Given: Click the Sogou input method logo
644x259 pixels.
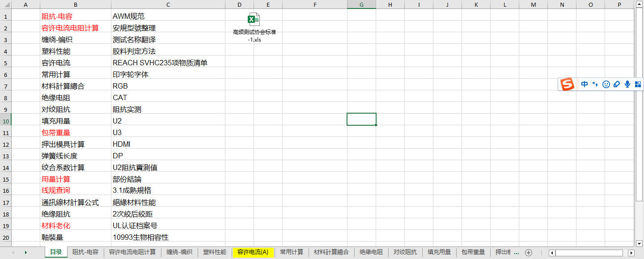Looking at the screenshot, I should pos(568,84).
